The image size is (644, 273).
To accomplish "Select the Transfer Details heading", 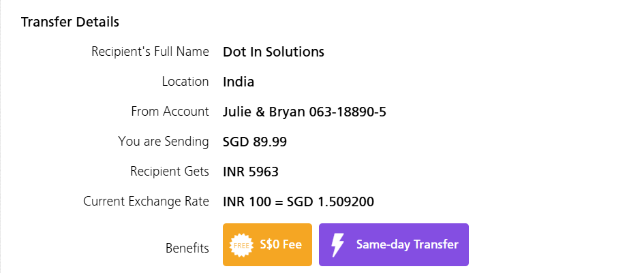I will pyautogui.click(x=70, y=22).
